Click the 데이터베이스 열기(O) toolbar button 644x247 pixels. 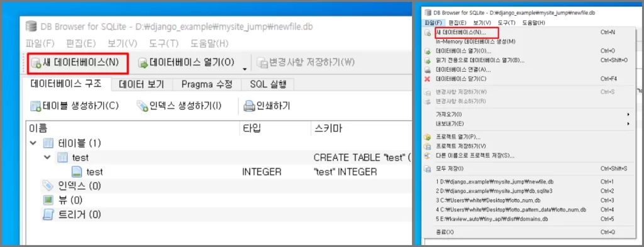click(186, 63)
